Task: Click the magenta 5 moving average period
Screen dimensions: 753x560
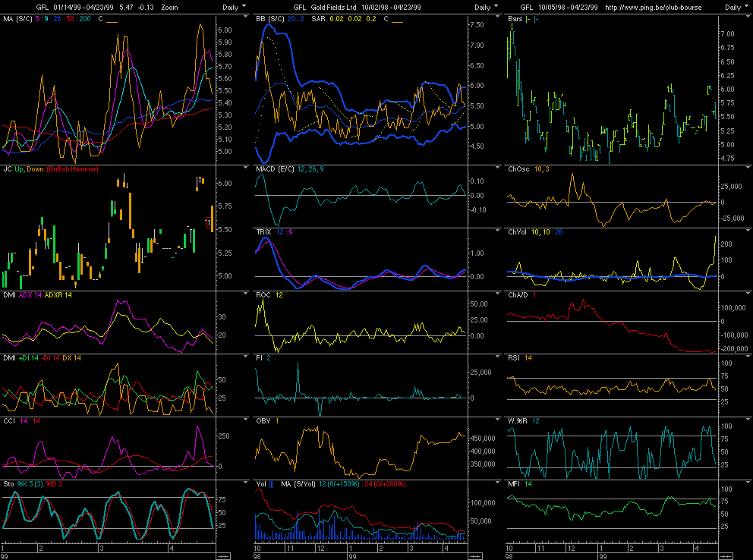Action: click(x=37, y=19)
